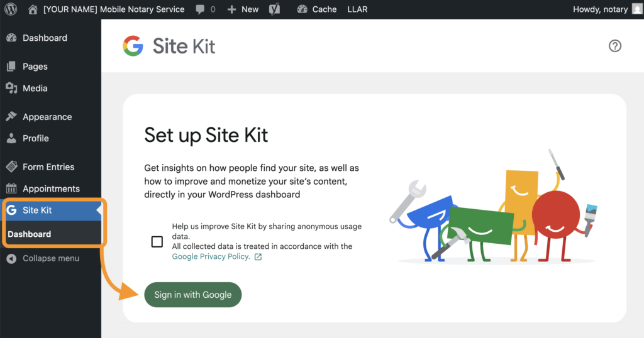Click the external link icon after Privacy Policy
This screenshot has width=644, height=338.
[x=258, y=257]
